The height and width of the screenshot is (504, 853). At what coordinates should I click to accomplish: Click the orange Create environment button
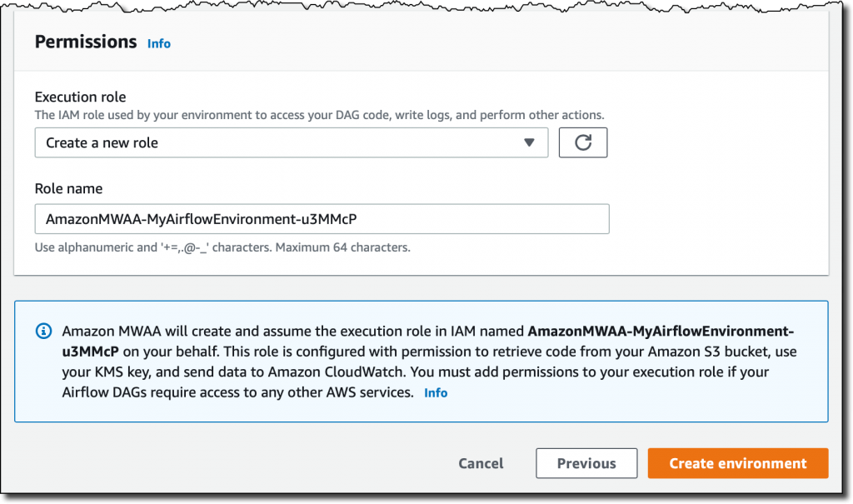coord(738,463)
